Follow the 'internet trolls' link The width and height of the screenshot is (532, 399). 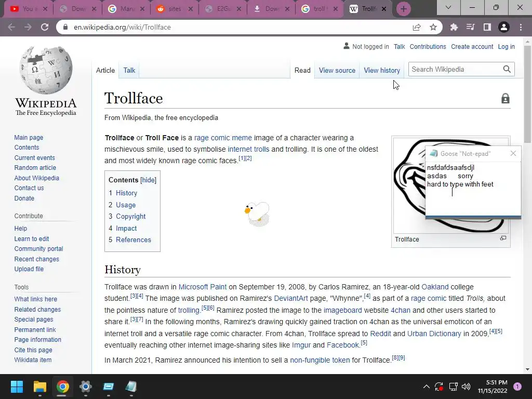click(x=248, y=149)
